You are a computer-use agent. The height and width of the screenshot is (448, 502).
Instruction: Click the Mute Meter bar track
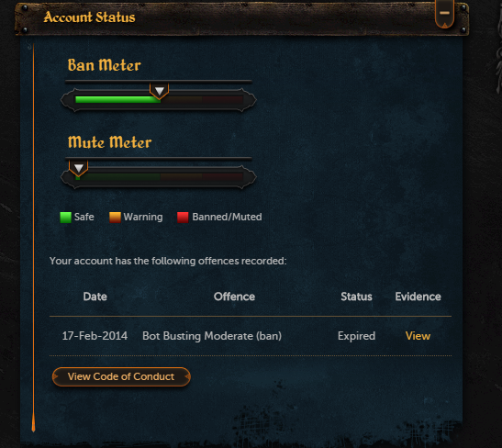pyautogui.click(x=159, y=177)
